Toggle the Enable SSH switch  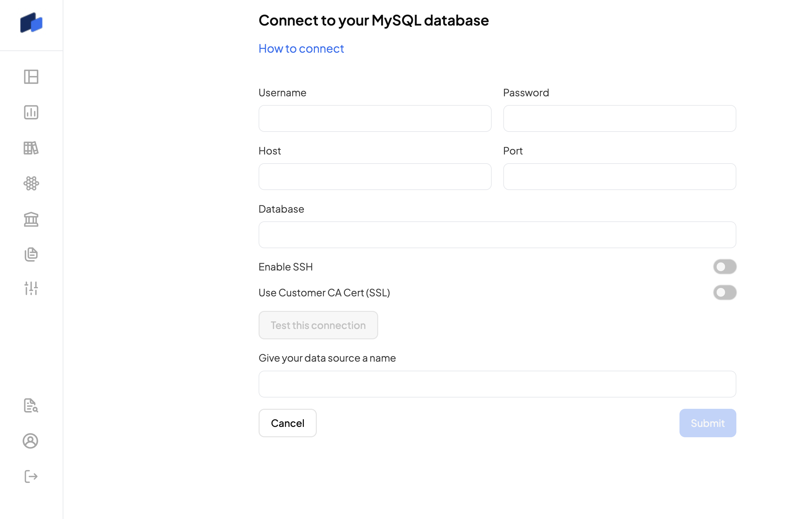click(x=724, y=267)
